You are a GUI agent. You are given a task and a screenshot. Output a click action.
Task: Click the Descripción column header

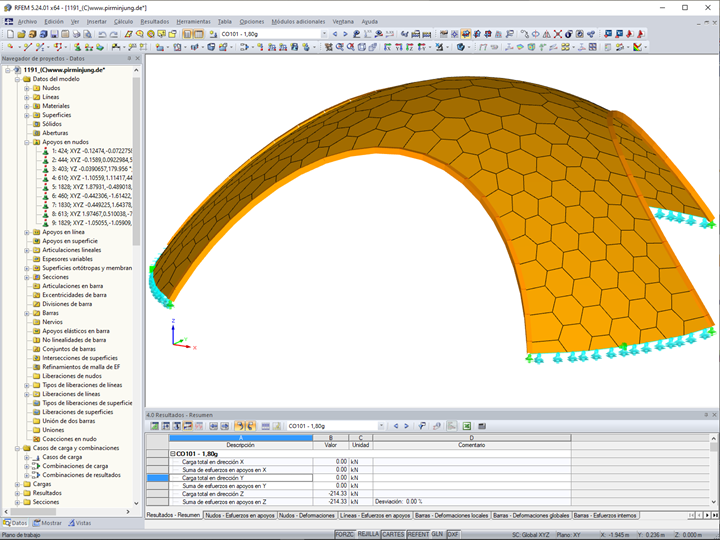point(241,445)
